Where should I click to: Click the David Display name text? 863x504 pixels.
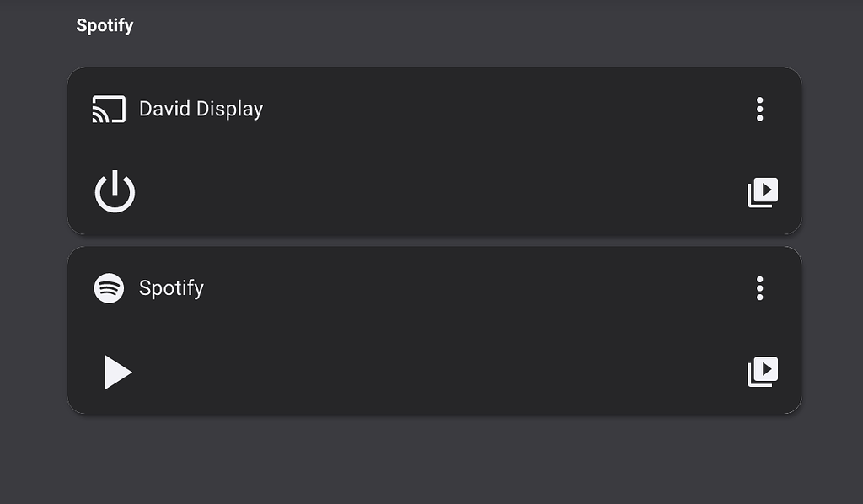(201, 108)
